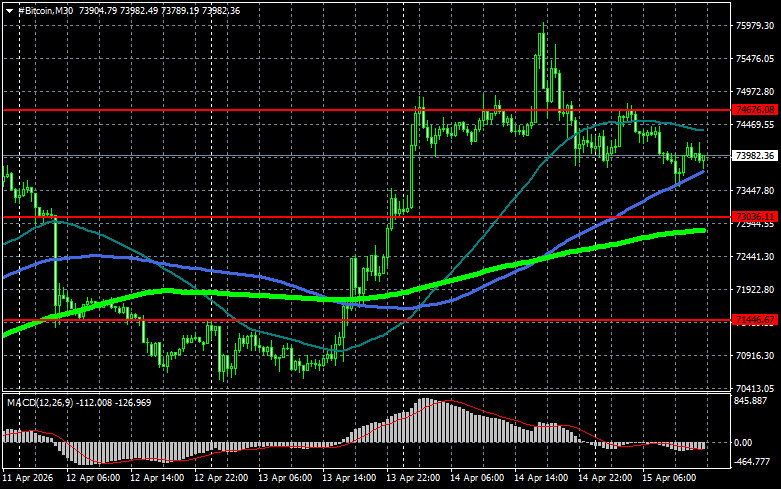781x489 pixels.
Task: Click the 14 Apr 14:00 time label
Action: 541,478
